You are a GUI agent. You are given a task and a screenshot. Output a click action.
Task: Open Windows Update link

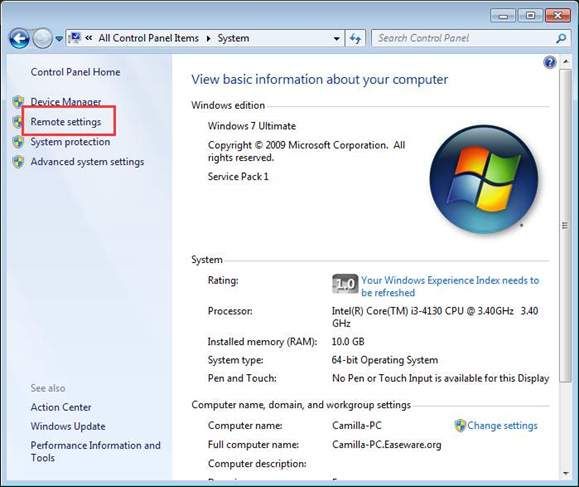[x=68, y=426]
